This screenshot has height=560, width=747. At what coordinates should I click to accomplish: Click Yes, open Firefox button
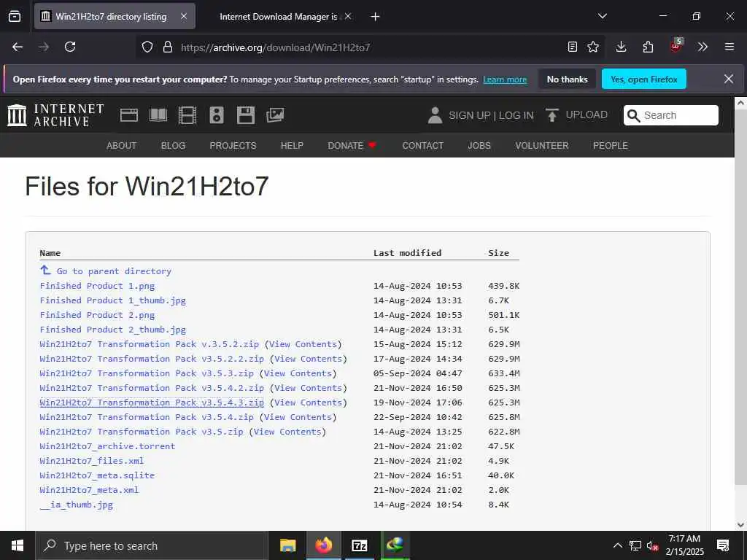point(644,79)
